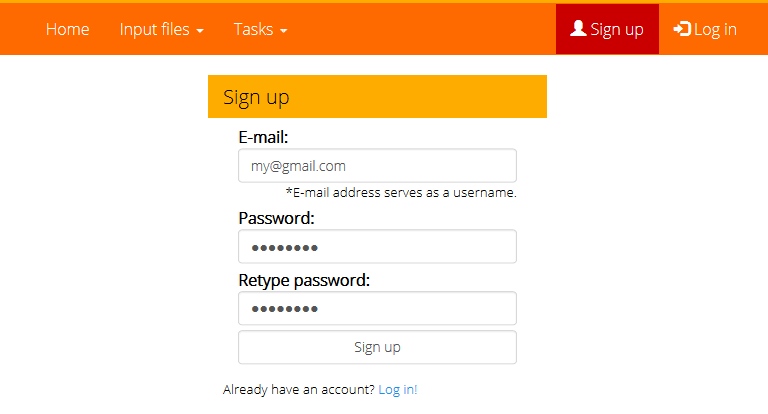Select the Retype password field
This screenshot has width=768, height=414.
(x=377, y=308)
